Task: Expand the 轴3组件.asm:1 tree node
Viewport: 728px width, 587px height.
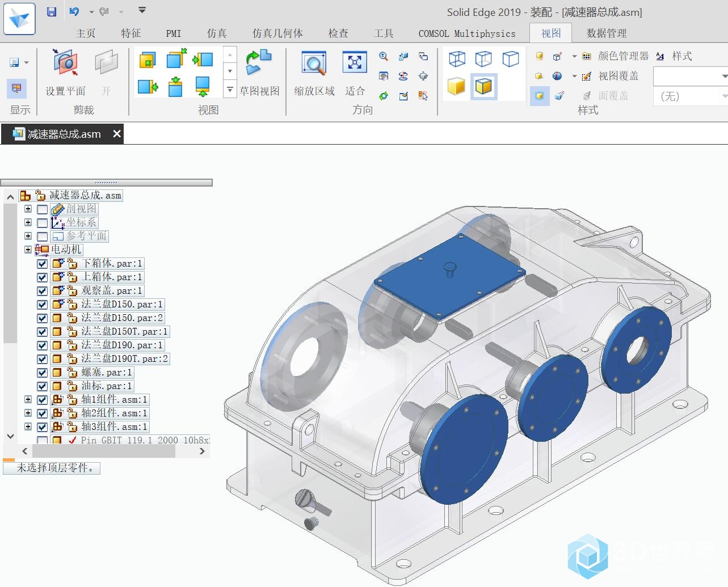Action: point(28,426)
